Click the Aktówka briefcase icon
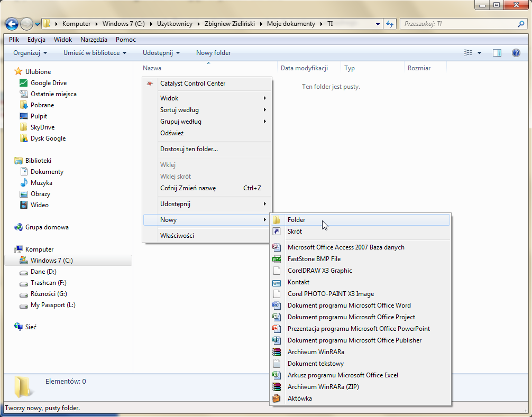The width and height of the screenshot is (532, 417). point(277,399)
